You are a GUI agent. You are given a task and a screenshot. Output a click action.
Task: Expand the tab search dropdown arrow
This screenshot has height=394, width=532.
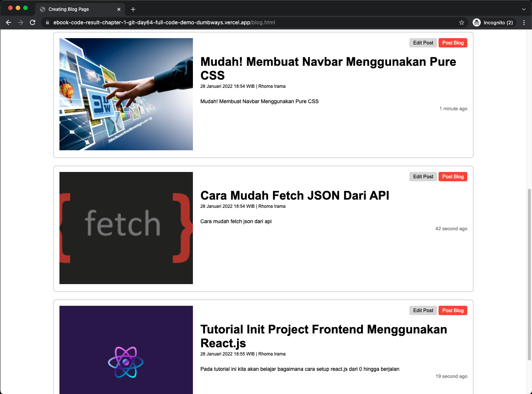523,9
